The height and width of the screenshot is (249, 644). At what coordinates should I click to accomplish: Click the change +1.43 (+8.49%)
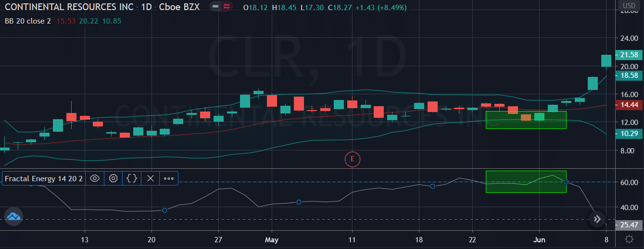(380, 8)
